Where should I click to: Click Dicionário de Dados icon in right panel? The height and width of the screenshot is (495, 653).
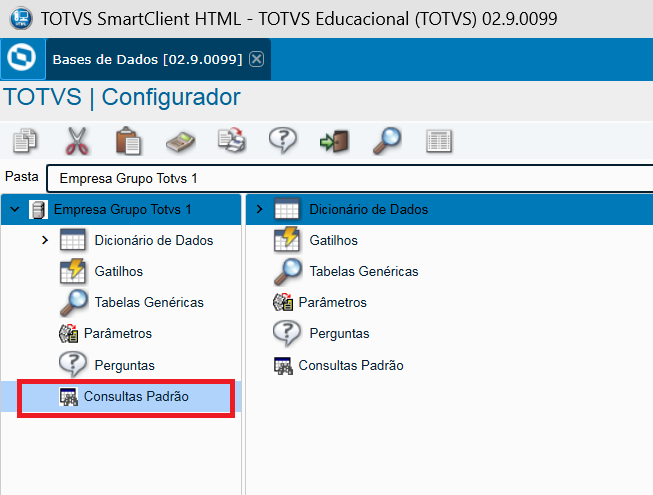tap(287, 209)
